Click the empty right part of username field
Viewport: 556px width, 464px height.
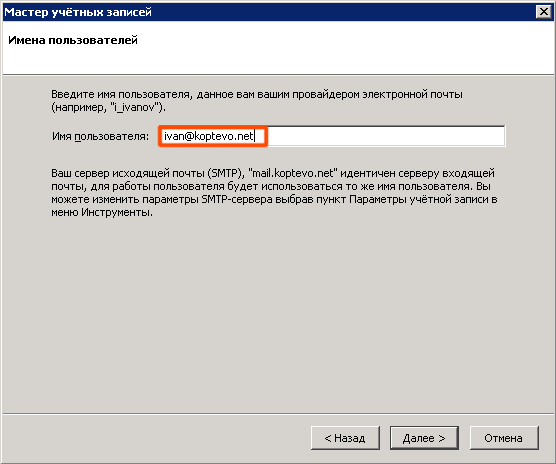click(x=387, y=136)
